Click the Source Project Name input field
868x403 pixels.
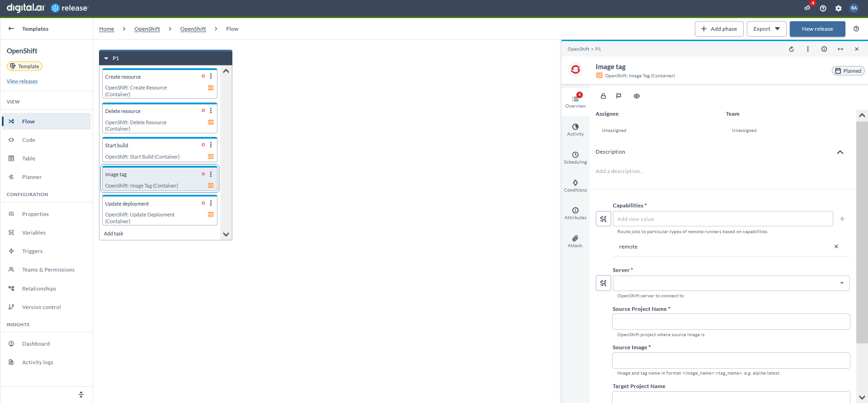coord(731,322)
